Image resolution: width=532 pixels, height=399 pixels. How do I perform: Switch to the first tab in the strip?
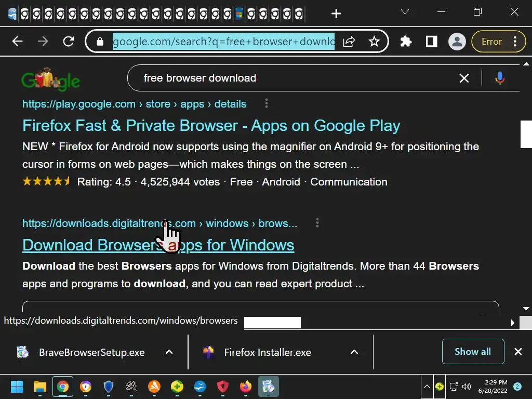12,14
